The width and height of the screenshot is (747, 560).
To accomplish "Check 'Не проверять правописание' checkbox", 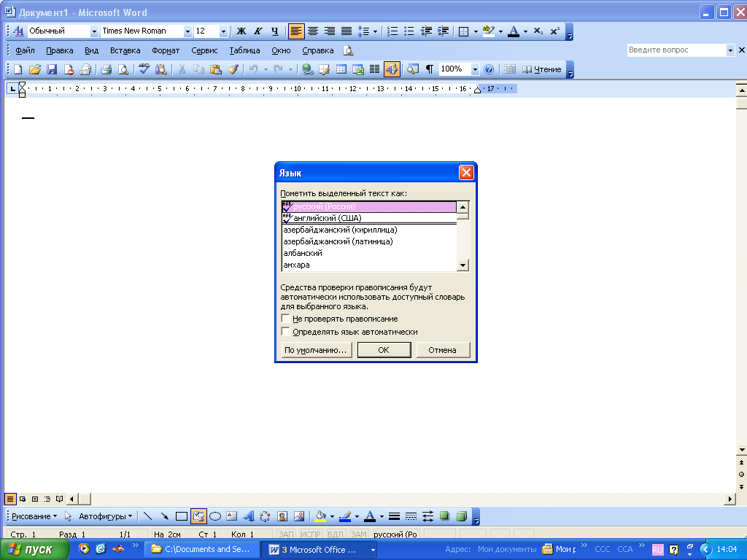I will pos(285,318).
